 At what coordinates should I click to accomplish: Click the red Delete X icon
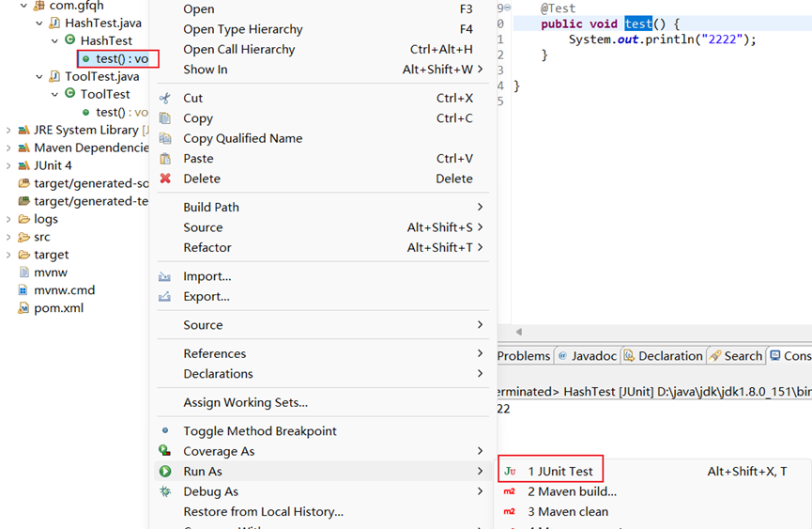coord(165,179)
